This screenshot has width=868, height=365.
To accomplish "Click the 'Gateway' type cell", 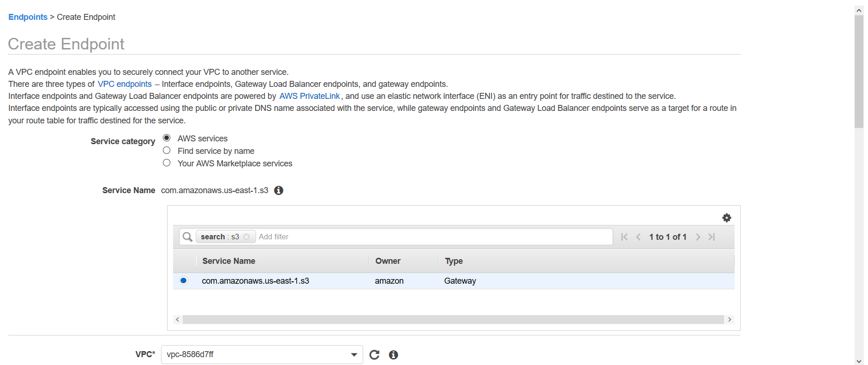I will pos(460,281).
